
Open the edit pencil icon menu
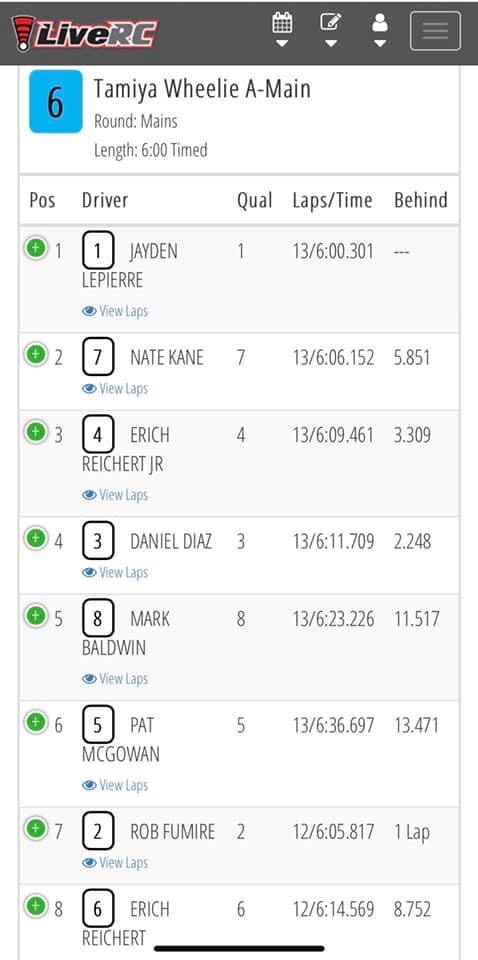tap(330, 29)
